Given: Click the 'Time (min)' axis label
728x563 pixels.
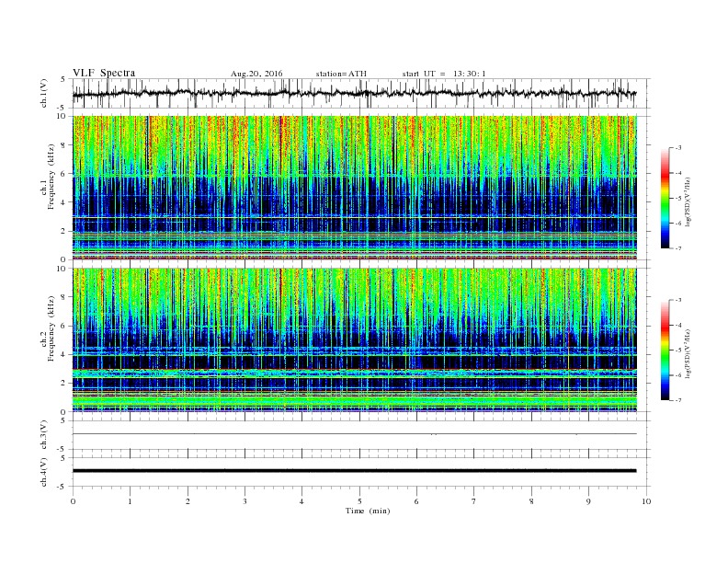Looking at the screenshot, I should 368,511.
